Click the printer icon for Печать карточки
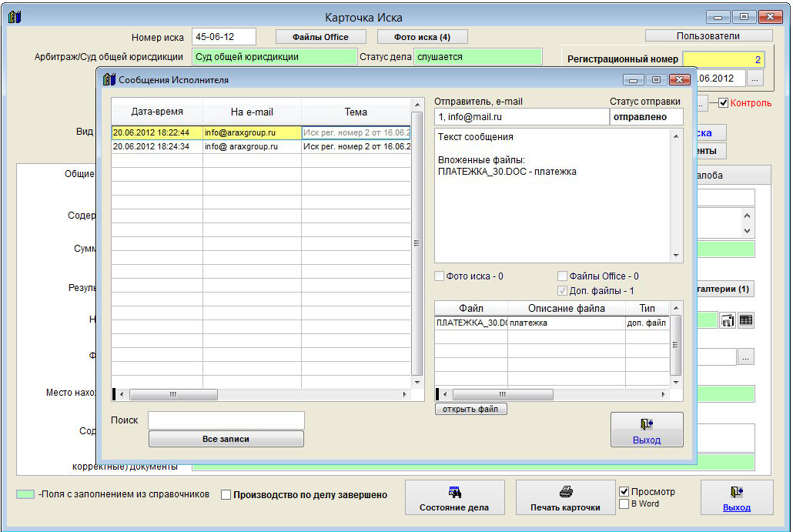Image resolution: width=793 pixels, height=532 pixels. pyautogui.click(x=565, y=493)
